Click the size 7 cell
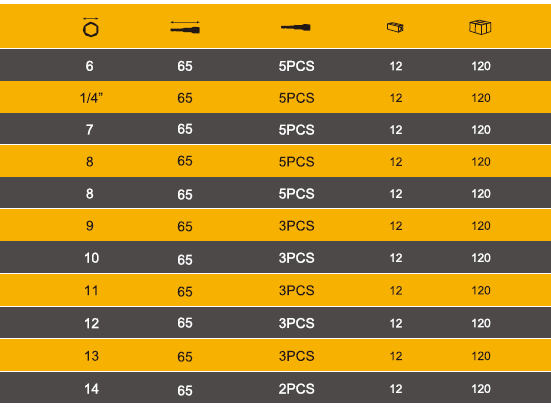Viewport: 551px width, 407px height. [x=90, y=130]
